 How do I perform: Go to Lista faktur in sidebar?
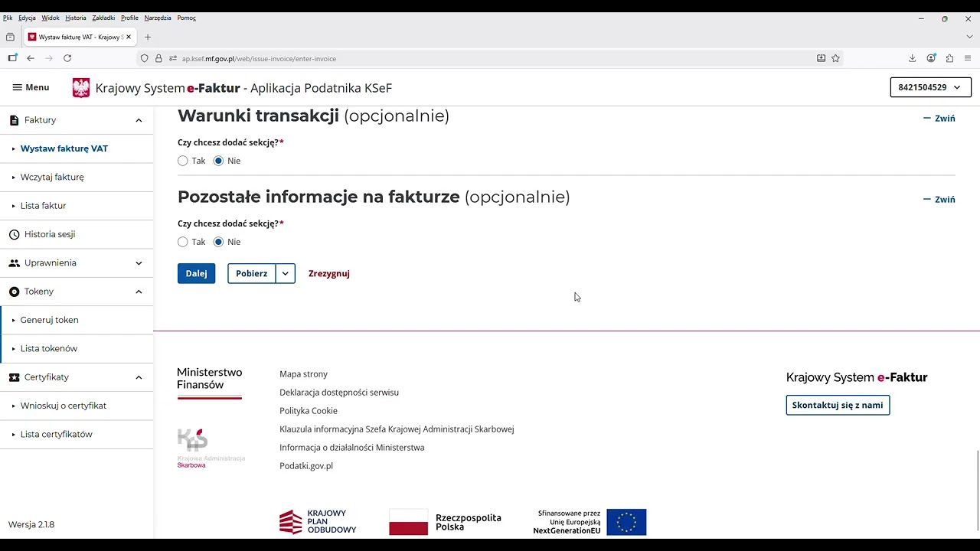(x=43, y=206)
